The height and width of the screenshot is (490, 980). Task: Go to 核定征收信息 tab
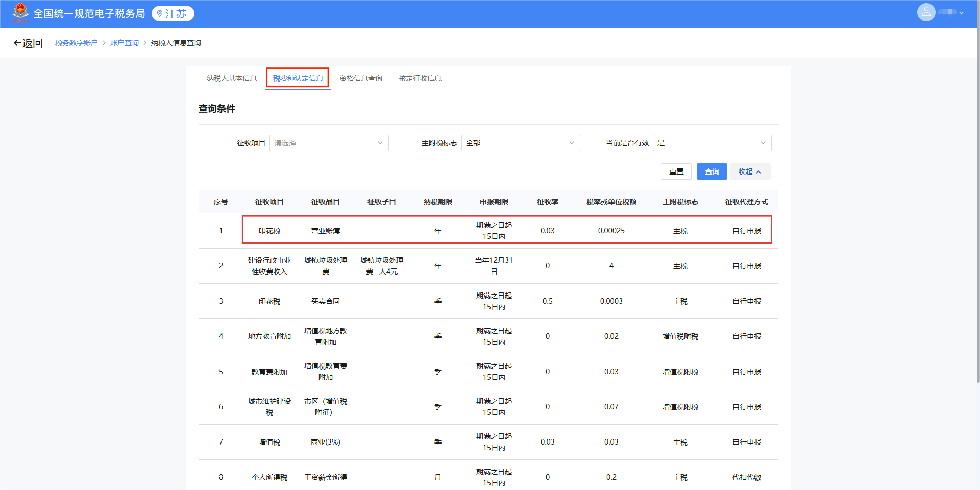click(420, 78)
